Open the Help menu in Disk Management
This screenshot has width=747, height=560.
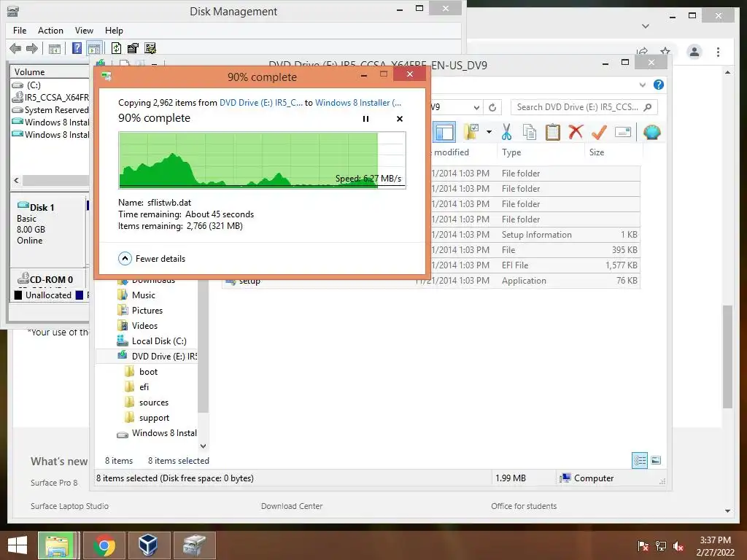[x=114, y=31]
